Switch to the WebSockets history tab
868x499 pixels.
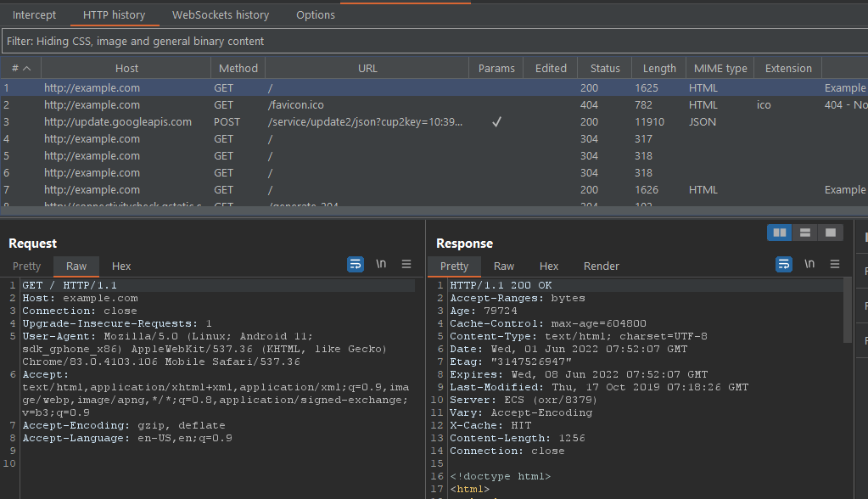coord(220,14)
